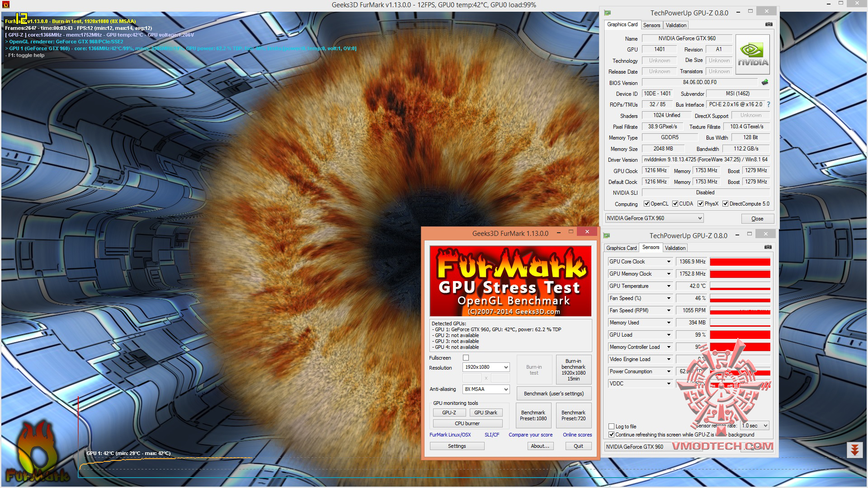Minimize the GPU-Z Sensors window

click(737, 235)
